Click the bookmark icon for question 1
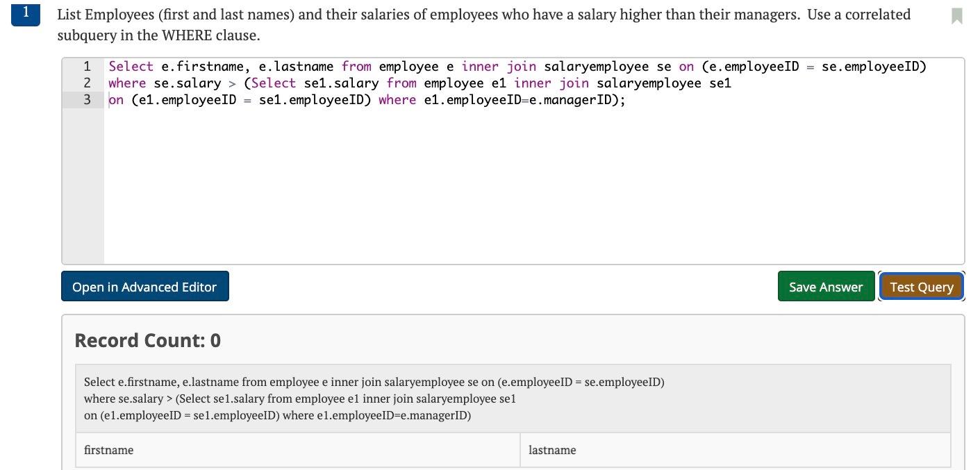The image size is (980, 470). coord(956,14)
